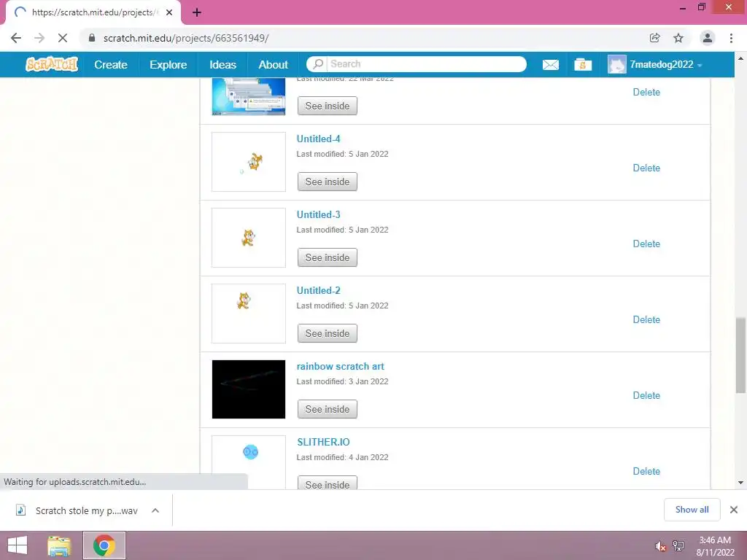
Task: Click the top project screenshot thumbnail
Action: [249, 97]
